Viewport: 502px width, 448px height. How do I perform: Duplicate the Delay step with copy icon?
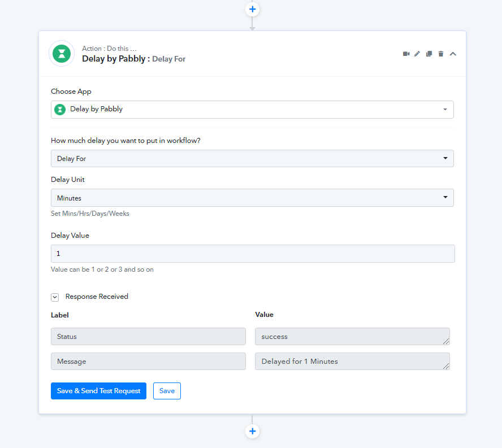coord(429,54)
